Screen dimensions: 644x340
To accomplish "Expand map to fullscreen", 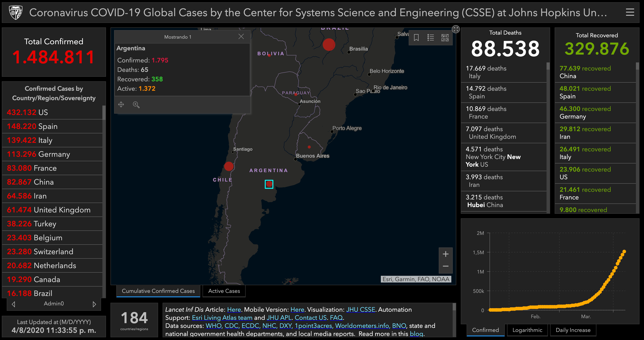I will point(456,29).
